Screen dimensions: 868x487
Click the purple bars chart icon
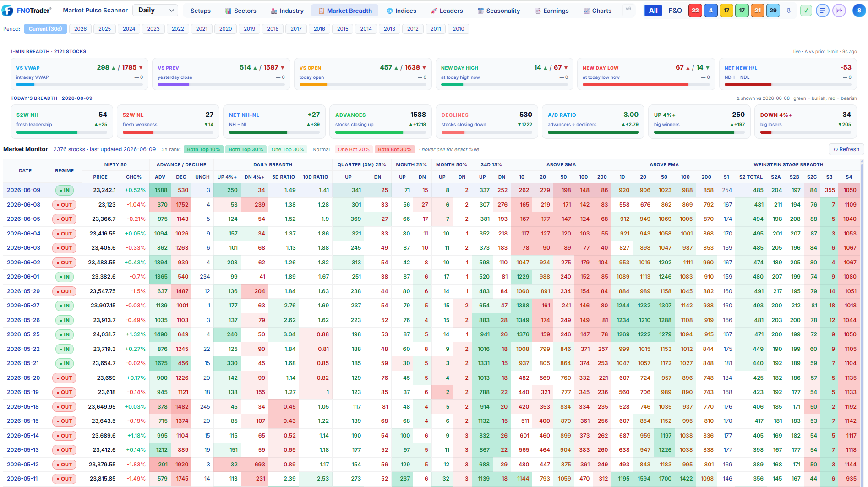coord(839,10)
